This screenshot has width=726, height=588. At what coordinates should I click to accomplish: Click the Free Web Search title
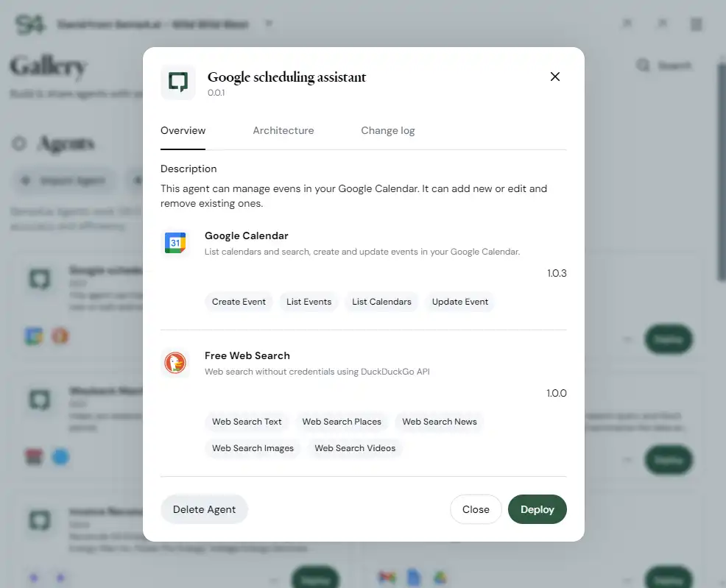point(247,355)
